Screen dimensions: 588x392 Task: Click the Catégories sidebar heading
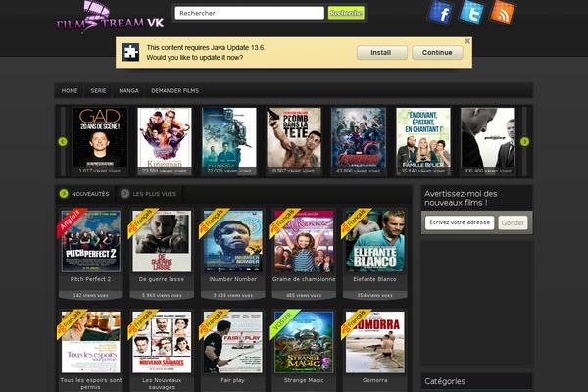point(445,381)
